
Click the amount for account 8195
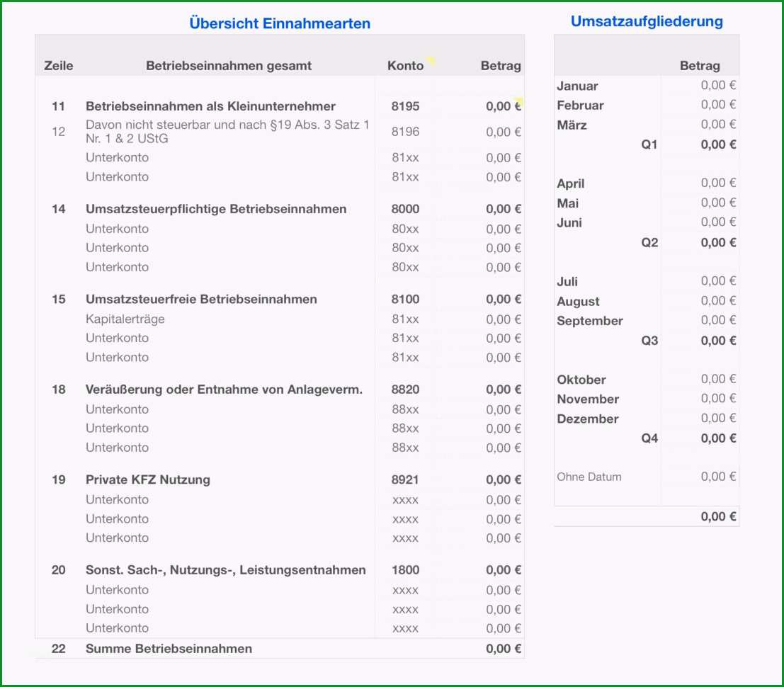504,106
